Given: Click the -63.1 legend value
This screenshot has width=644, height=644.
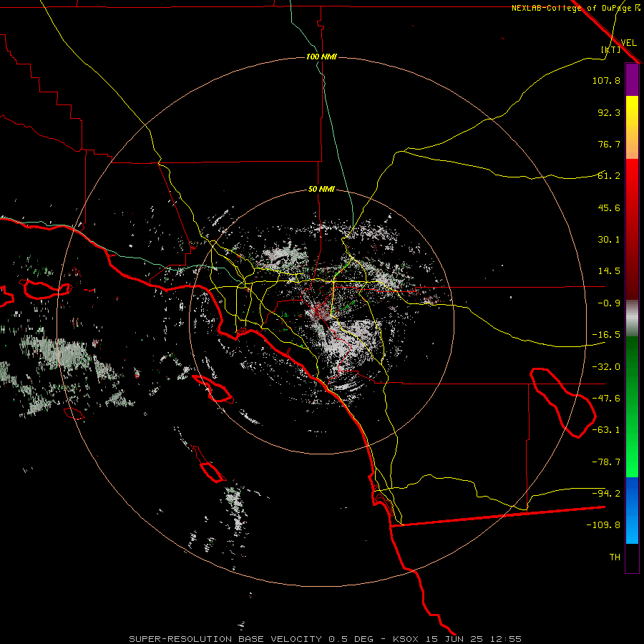Looking at the screenshot, I should (x=606, y=430).
